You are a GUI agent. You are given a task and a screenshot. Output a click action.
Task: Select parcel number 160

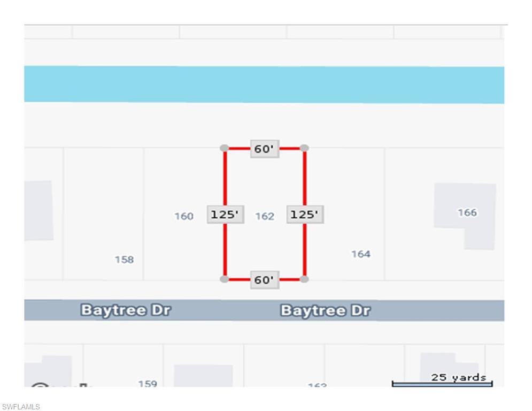click(x=183, y=216)
